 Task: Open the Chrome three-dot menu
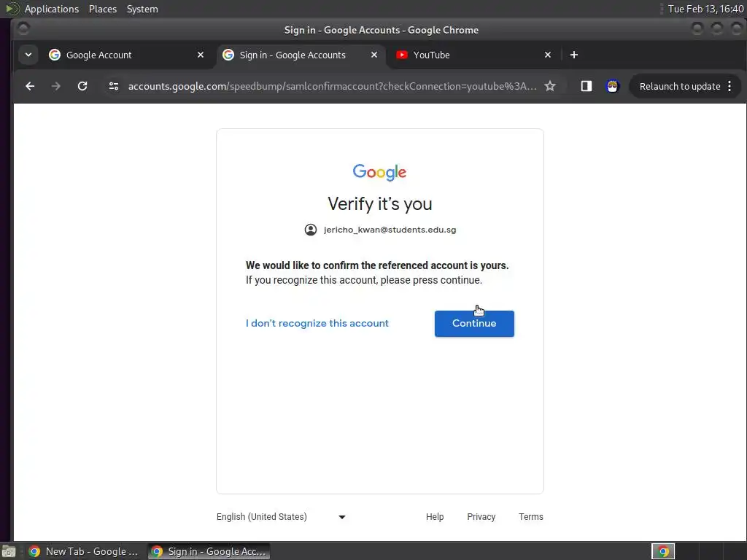coord(729,86)
